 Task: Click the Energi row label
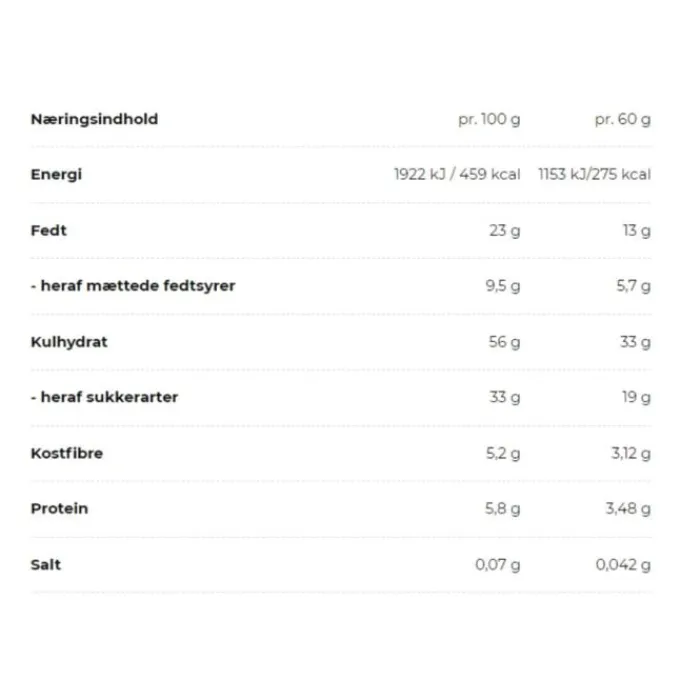pos(56,174)
